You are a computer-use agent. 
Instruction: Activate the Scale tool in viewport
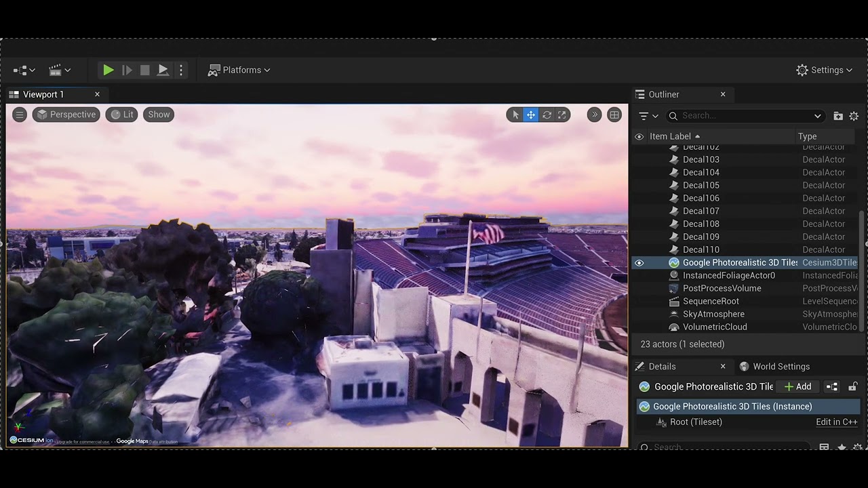562,115
